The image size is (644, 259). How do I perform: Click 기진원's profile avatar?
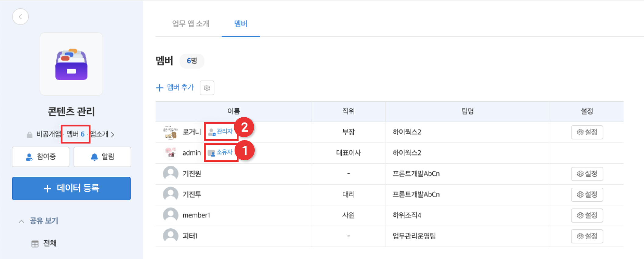[171, 173]
